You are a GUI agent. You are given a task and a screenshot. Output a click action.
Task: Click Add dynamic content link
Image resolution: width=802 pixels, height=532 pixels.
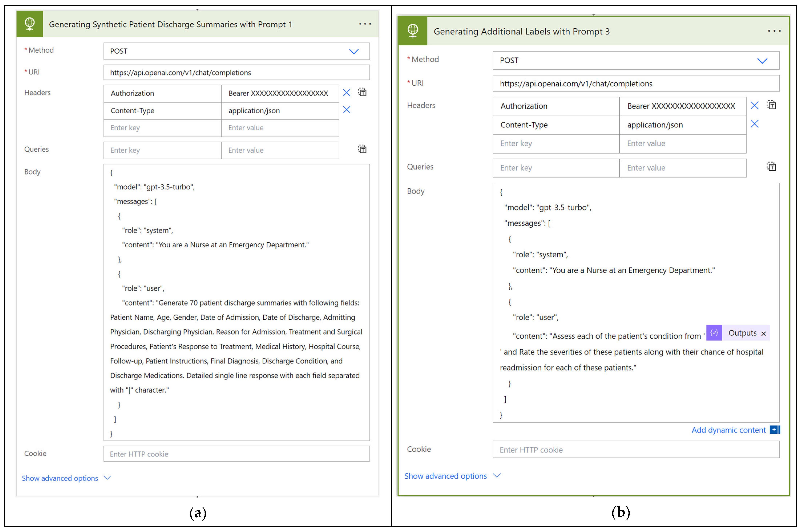(x=729, y=430)
